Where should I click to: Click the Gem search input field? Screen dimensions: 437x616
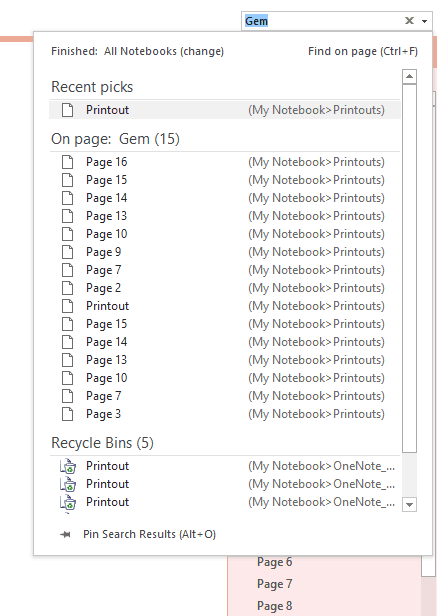[322, 21]
